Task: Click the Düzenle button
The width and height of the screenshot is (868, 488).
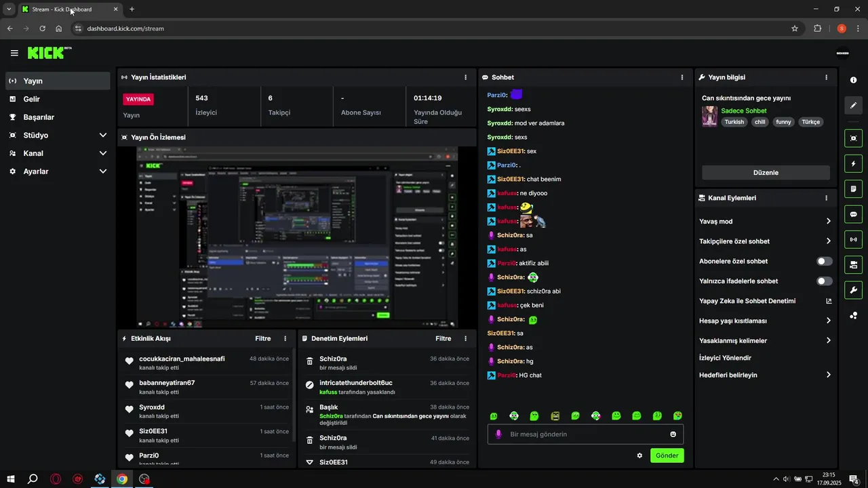Action: point(766,173)
